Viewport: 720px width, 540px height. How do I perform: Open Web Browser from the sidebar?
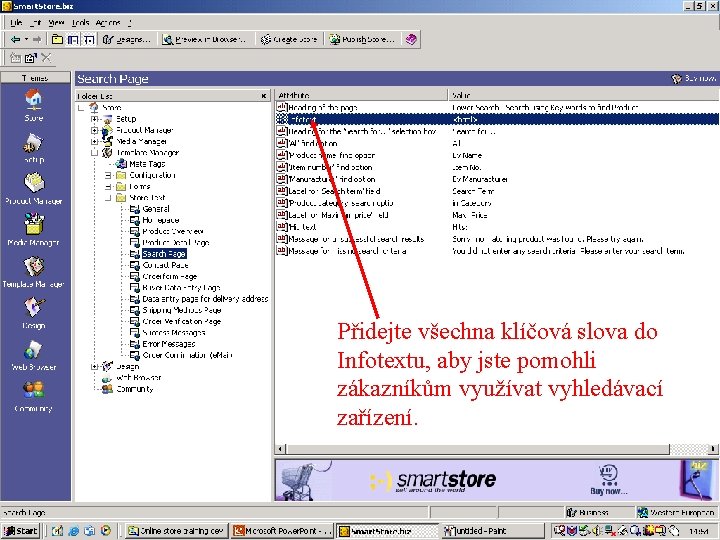pyautogui.click(x=34, y=354)
